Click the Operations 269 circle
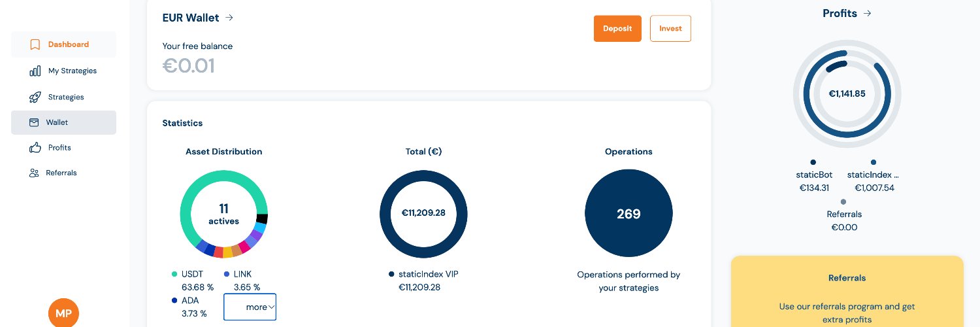 629,214
